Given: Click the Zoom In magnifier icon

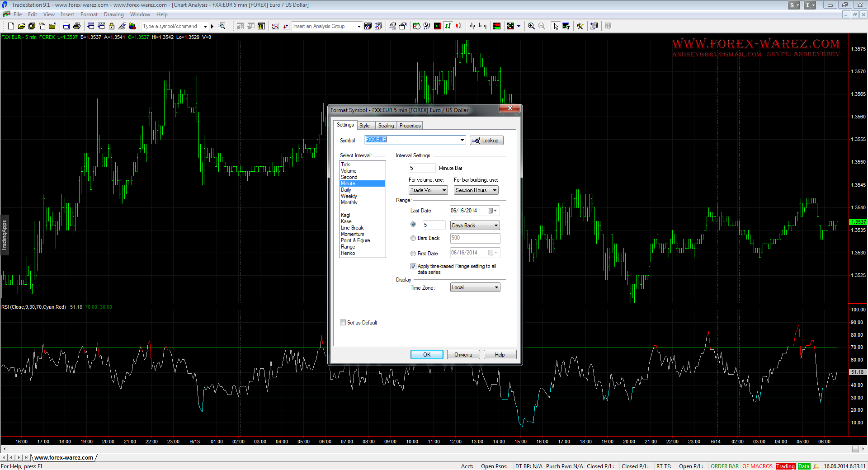Looking at the screenshot, I should pyautogui.click(x=531, y=26).
